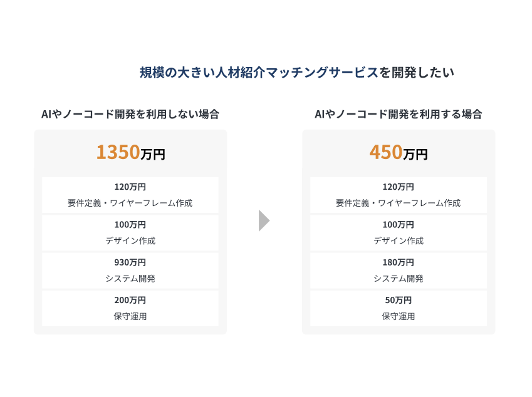Click the 930万円 システム開発 row
This screenshot has height=397, width=532.
130,270
